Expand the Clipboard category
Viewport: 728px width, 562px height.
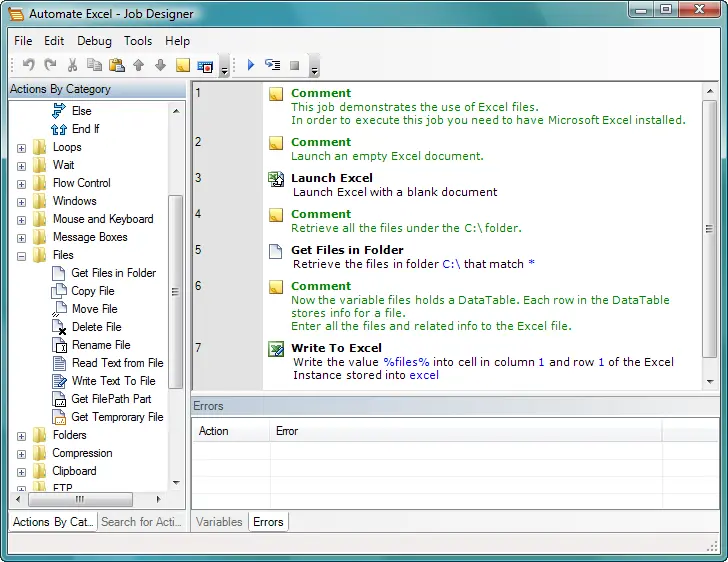click(x=21, y=472)
